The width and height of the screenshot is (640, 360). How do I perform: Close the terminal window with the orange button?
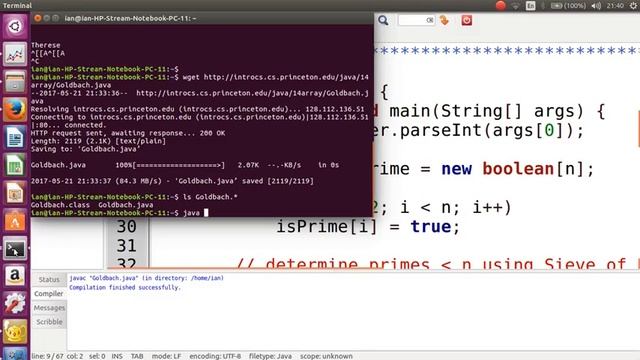38,18
